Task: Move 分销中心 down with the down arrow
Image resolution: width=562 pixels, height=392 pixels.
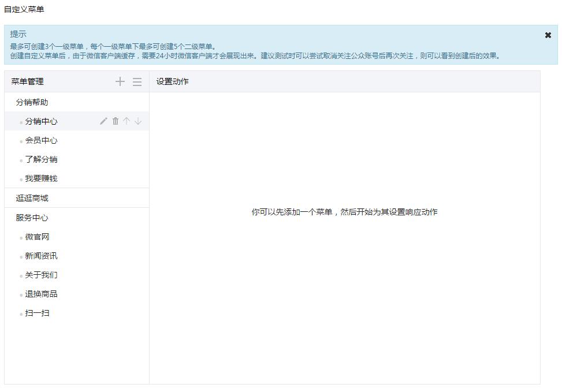Action: pos(138,121)
